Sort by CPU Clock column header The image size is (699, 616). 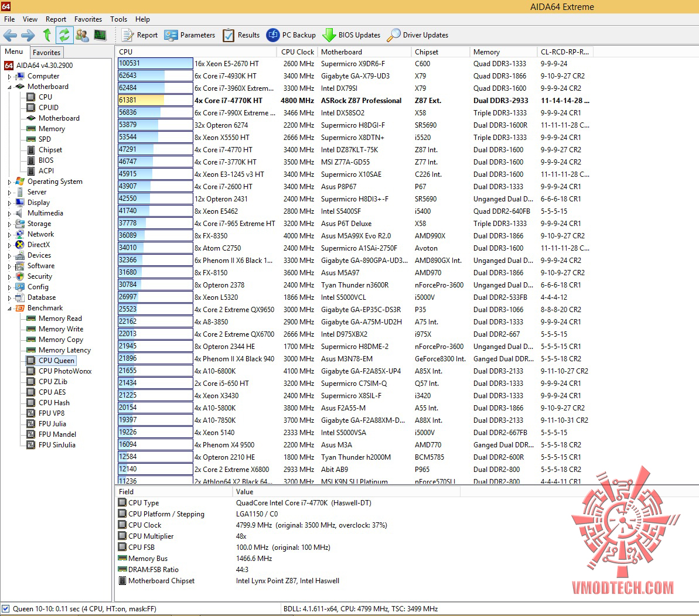click(x=297, y=52)
